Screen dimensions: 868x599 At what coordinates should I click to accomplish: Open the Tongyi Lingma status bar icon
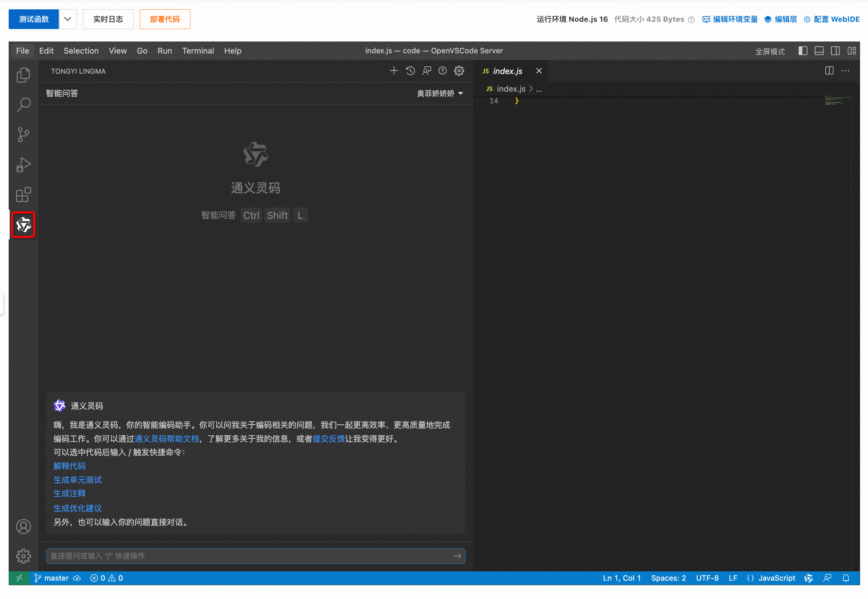click(809, 578)
